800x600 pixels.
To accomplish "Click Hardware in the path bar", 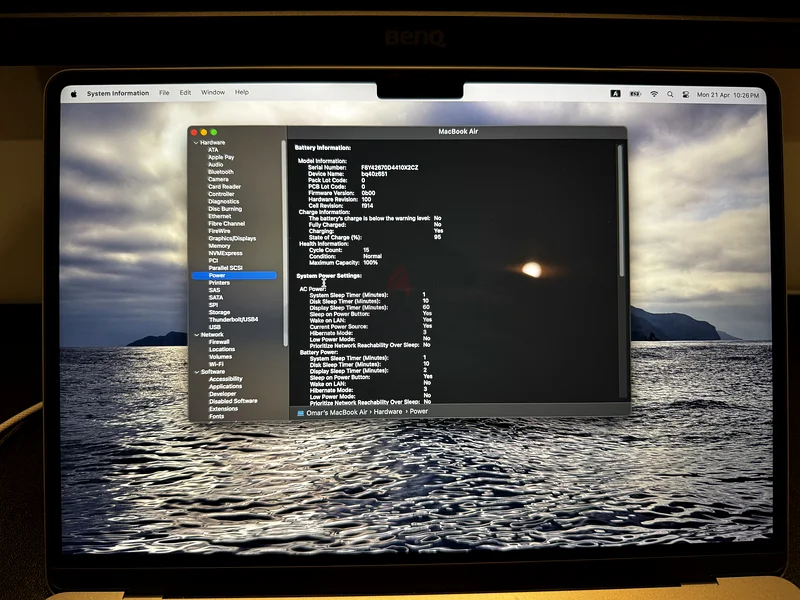I will tap(388, 412).
